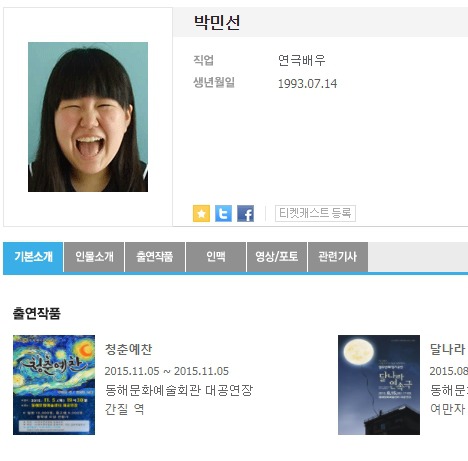This screenshot has width=468, height=461.
Task: Click the 2015.11.05 performance date text
Action: coord(167,371)
